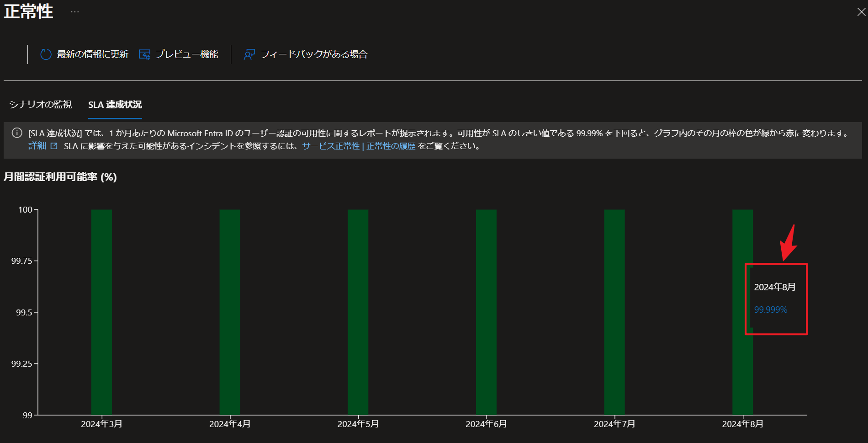
Task: Click the 月間認証利用可能率 (%) chart title
Action: tap(60, 177)
